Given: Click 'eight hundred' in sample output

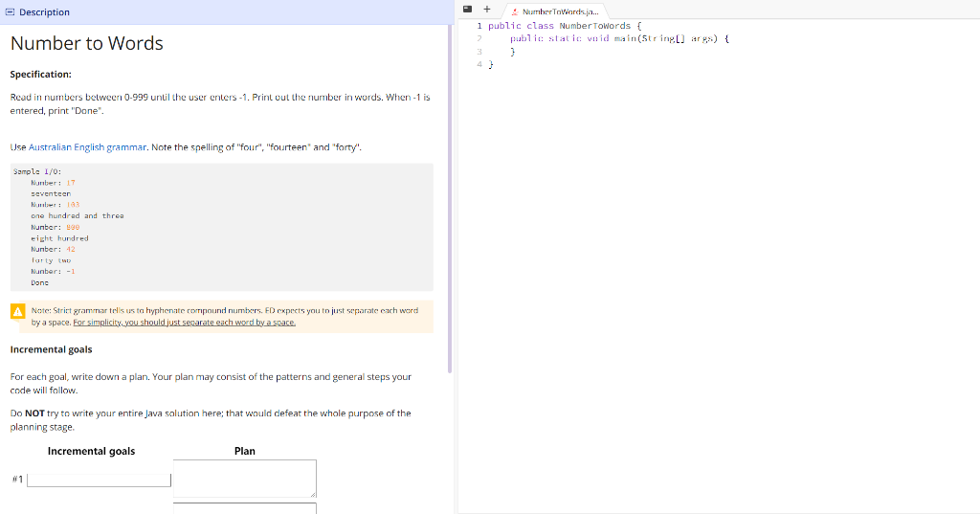Looking at the screenshot, I should click(x=60, y=238).
